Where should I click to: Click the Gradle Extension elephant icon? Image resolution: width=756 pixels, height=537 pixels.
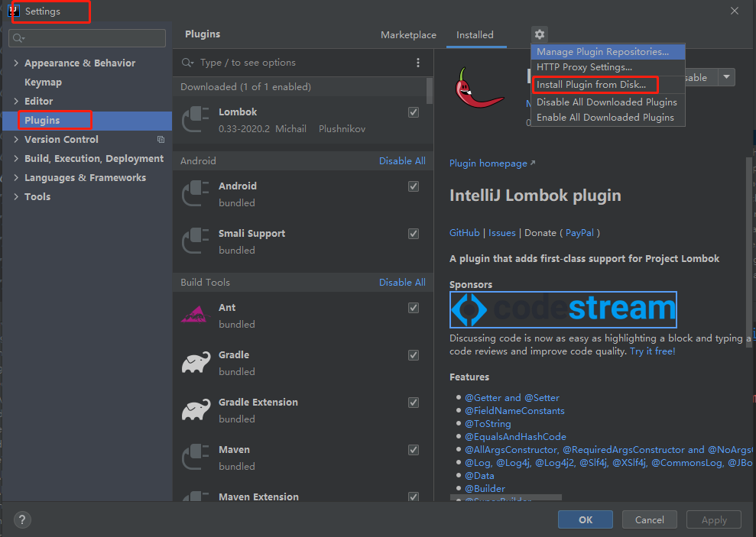pyautogui.click(x=196, y=410)
